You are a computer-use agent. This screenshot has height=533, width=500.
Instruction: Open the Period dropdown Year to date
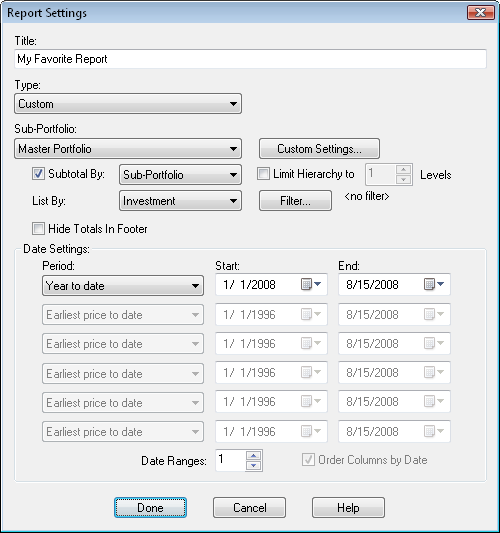pyautogui.click(x=123, y=286)
